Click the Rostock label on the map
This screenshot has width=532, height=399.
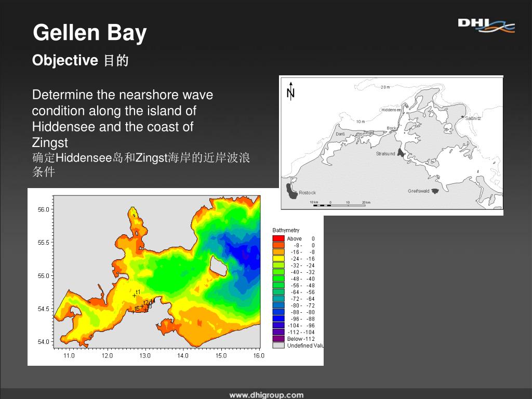pos(308,193)
